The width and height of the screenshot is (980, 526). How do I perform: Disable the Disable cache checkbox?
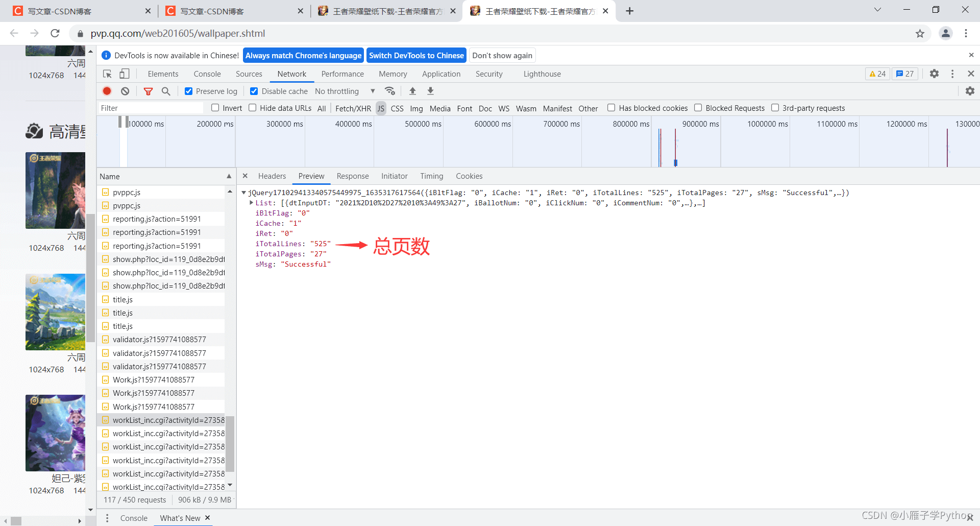pos(254,91)
